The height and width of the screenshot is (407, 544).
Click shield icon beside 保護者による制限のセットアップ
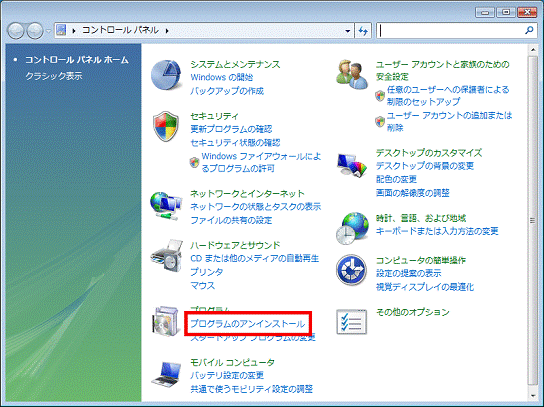[380, 96]
